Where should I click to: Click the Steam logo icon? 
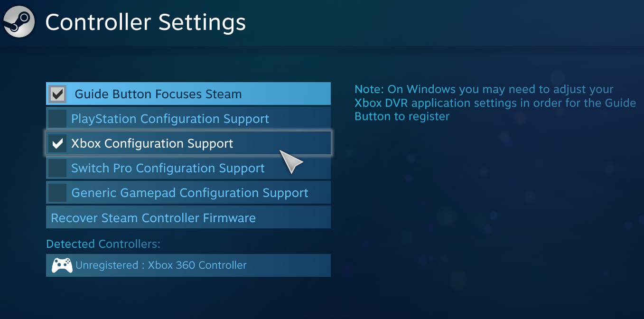pyautogui.click(x=19, y=22)
